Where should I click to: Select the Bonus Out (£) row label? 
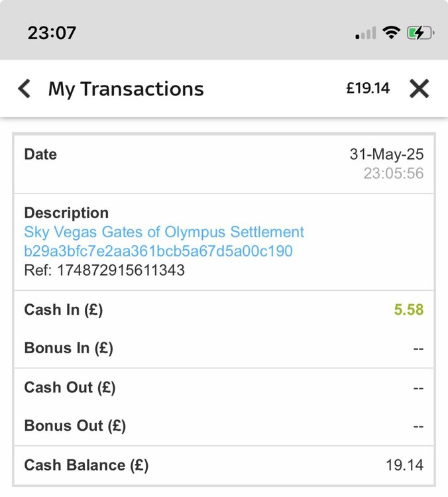pos(75,426)
